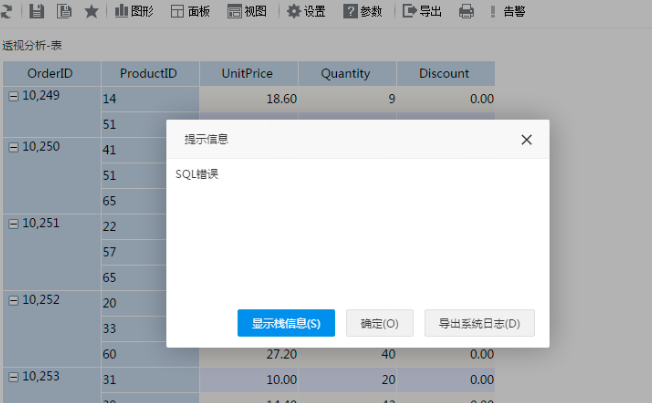Click 显示栈信息(S) button
The image size is (652, 403).
pyautogui.click(x=286, y=323)
